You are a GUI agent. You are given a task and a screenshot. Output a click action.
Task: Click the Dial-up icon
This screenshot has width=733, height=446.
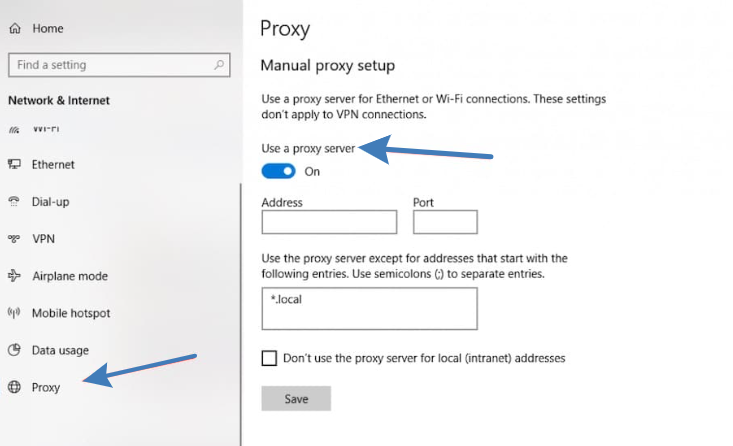click(15, 201)
